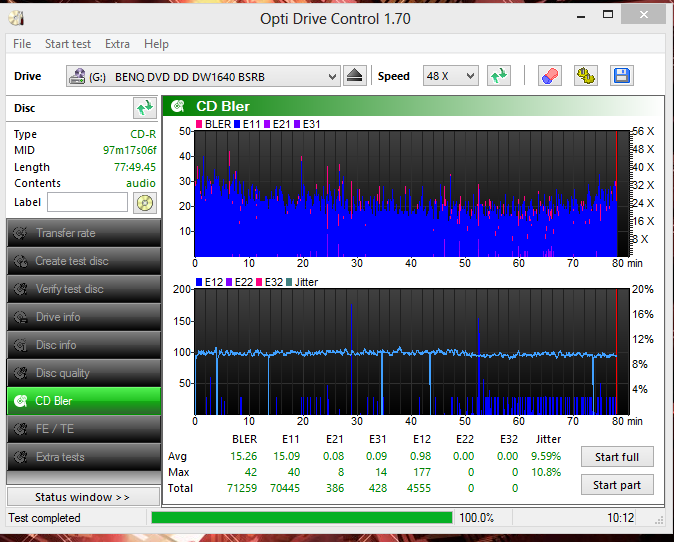
Task: Expand the Status window
Action: pyautogui.click(x=83, y=497)
